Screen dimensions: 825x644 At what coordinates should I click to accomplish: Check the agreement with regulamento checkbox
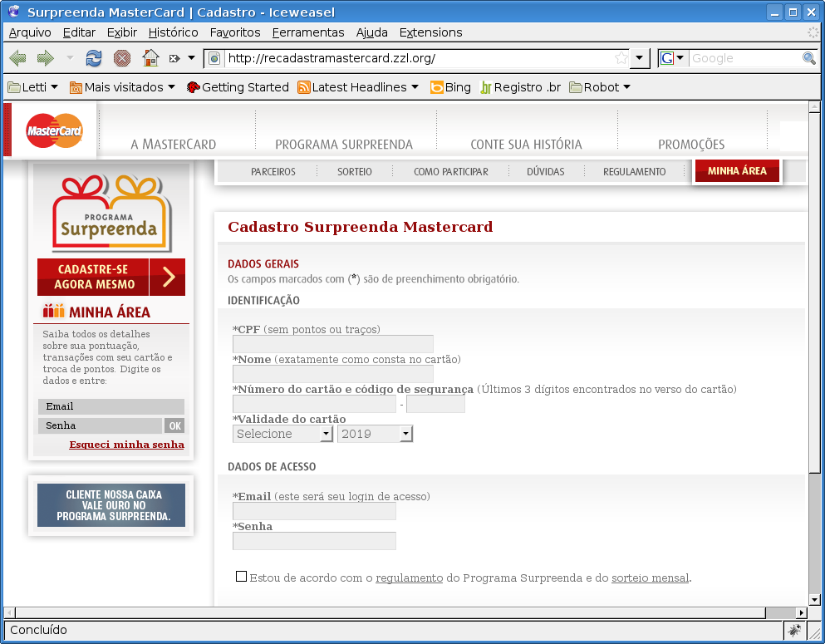(x=241, y=576)
